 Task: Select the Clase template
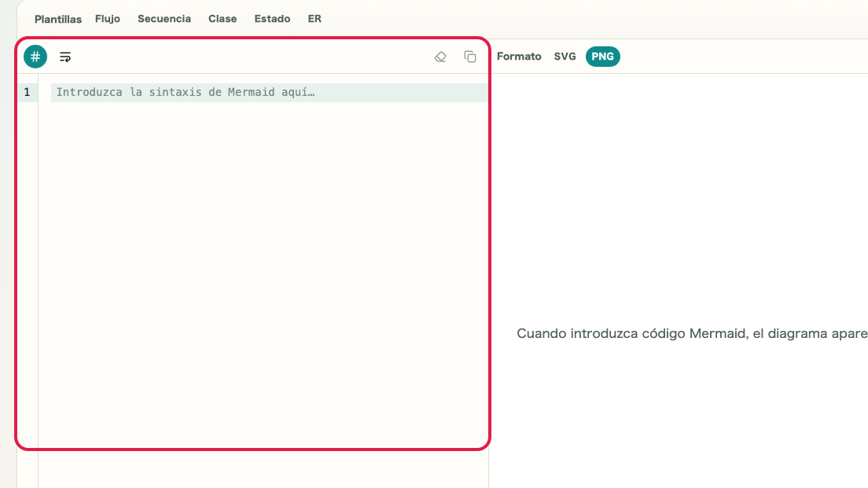coord(223,18)
